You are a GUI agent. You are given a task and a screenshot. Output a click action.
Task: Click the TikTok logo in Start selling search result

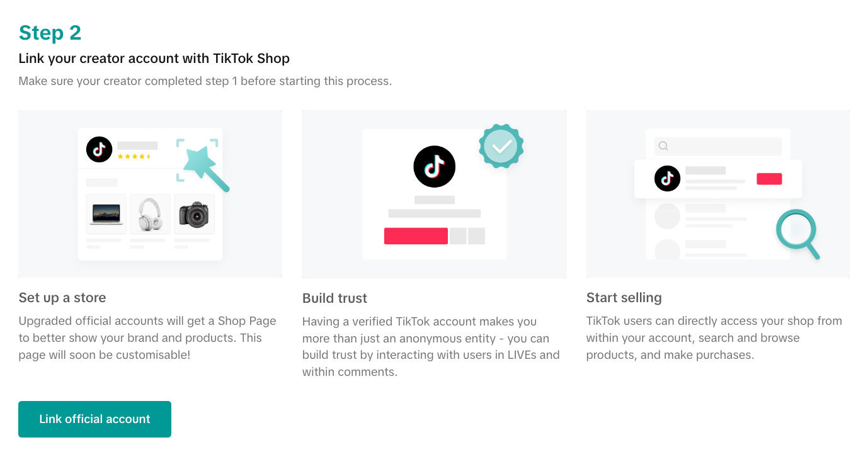[667, 179]
